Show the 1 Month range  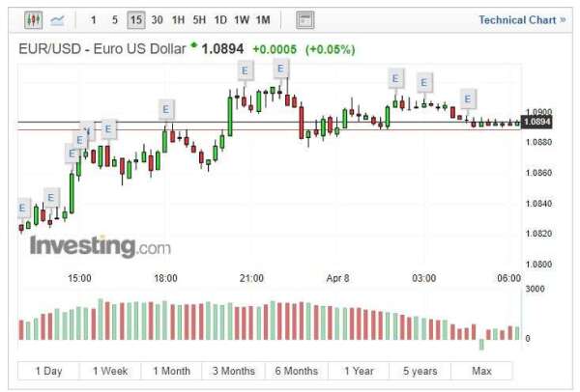(x=172, y=371)
